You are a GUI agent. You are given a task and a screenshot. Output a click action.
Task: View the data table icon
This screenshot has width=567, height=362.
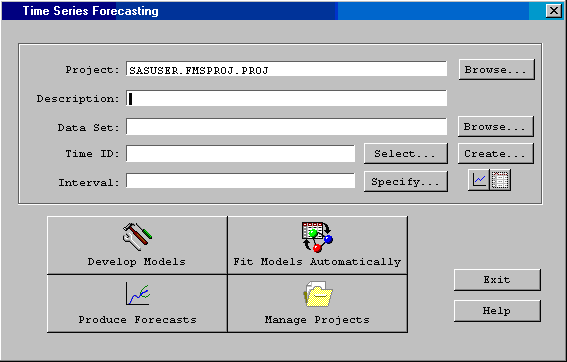pyautogui.click(x=500, y=180)
